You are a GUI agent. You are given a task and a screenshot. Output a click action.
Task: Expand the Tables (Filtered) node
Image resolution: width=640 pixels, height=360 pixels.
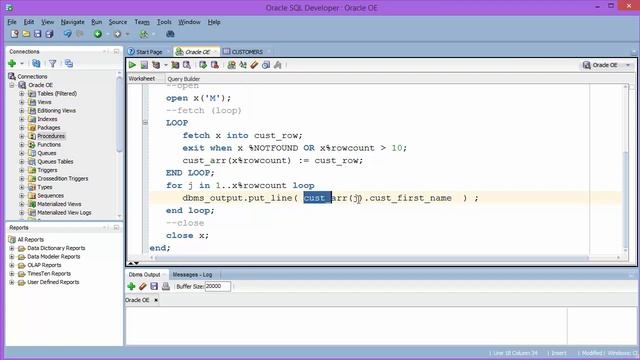(x=22, y=93)
